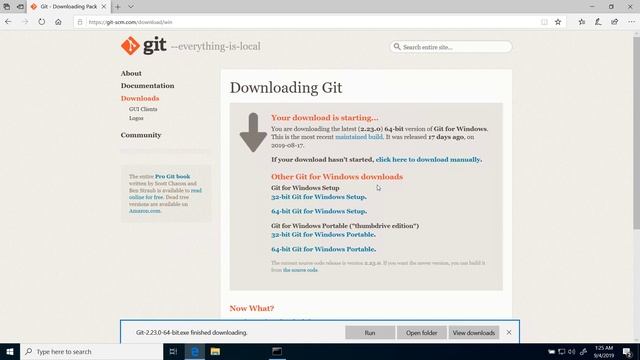Download 64-bit Git for Windows Portable
The height and width of the screenshot is (360, 640).
[x=323, y=249]
